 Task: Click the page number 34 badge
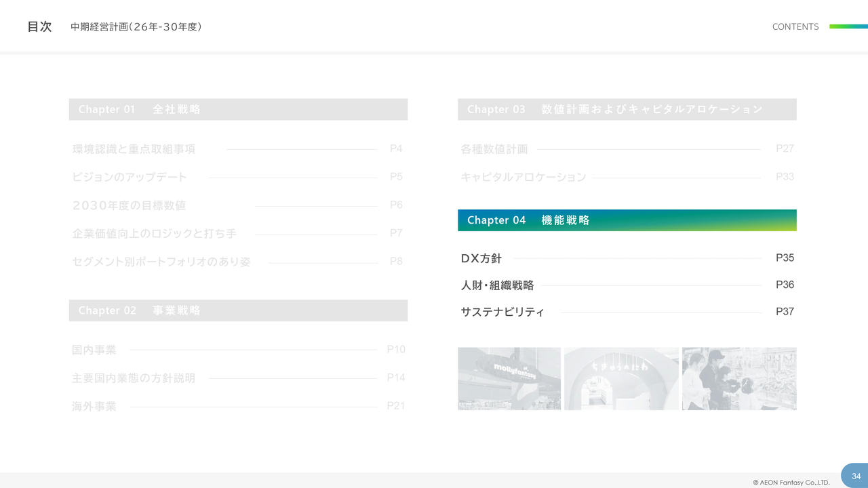pyautogui.click(x=856, y=476)
